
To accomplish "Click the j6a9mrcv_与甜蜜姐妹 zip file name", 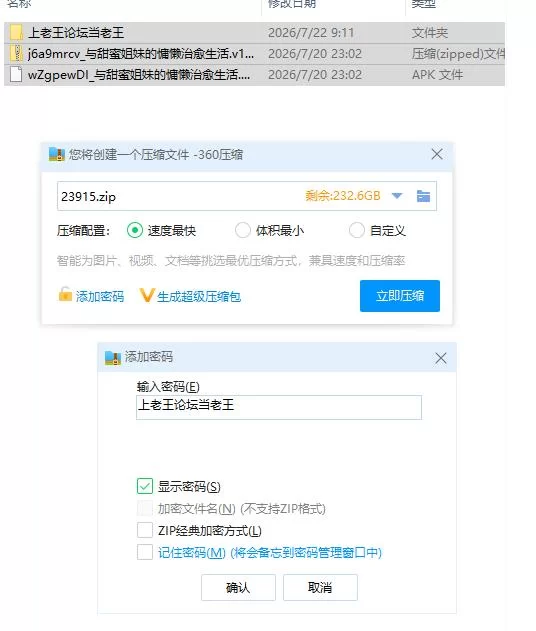I will (141, 54).
